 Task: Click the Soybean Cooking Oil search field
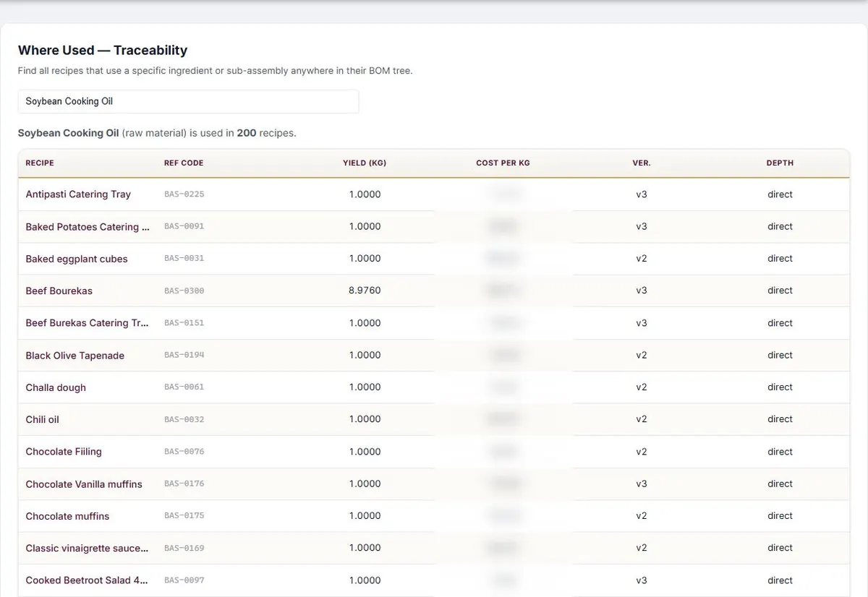coord(188,101)
